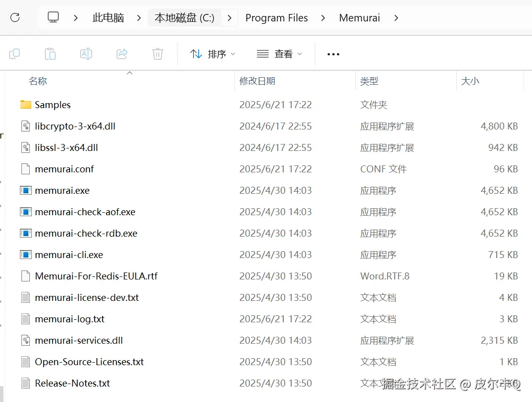Click the Open-Source-Licenses.txt file name
Viewport: 532px width, 402px height.
click(89, 362)
